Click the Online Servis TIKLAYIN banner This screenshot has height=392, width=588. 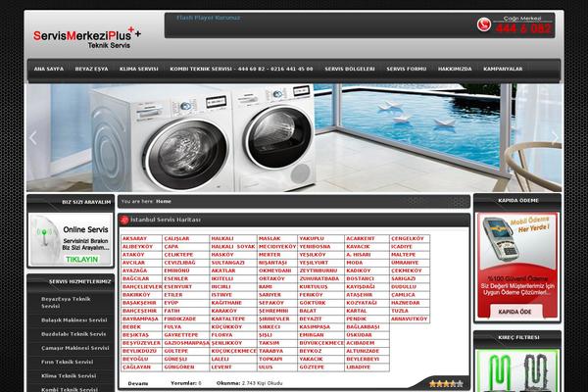point(71,240)
